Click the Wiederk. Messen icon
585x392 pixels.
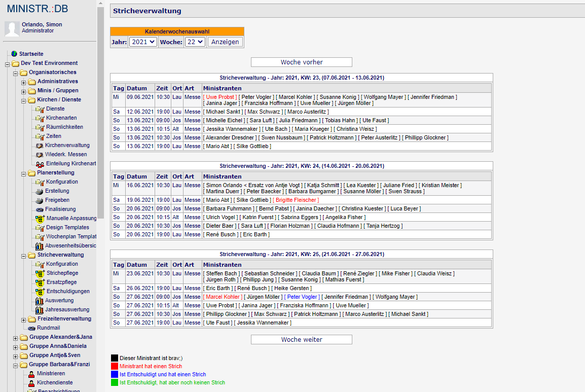coord(39,155)
